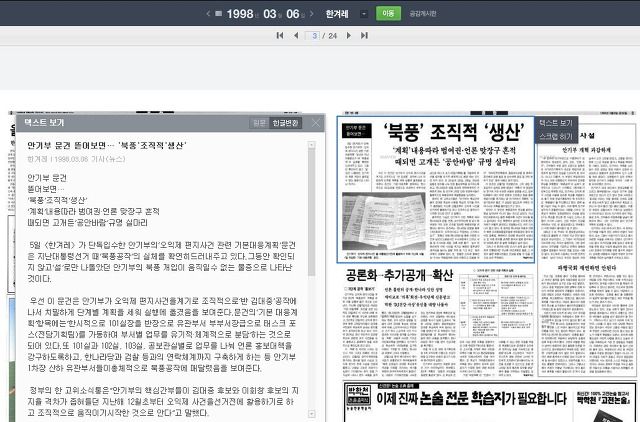Go to the next date with the right chevron

[x=312, y=13]
